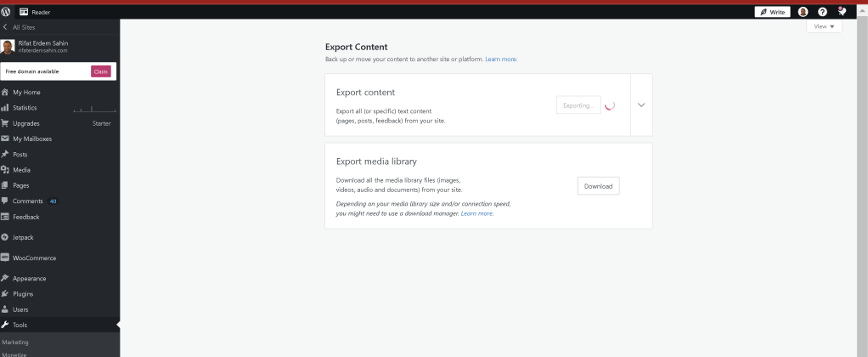Click the Pages icon in sidebar
Screen dimensions: 868x357
pyautogui.click(x=5, y=185)
